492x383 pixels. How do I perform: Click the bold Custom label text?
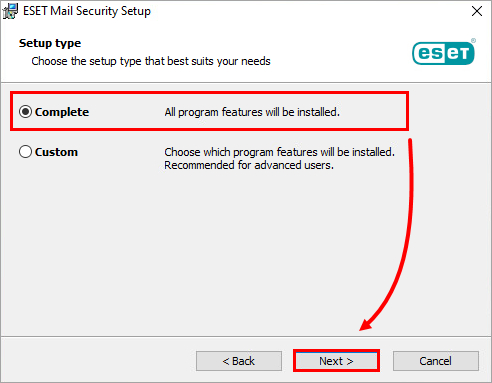point(56,152)
